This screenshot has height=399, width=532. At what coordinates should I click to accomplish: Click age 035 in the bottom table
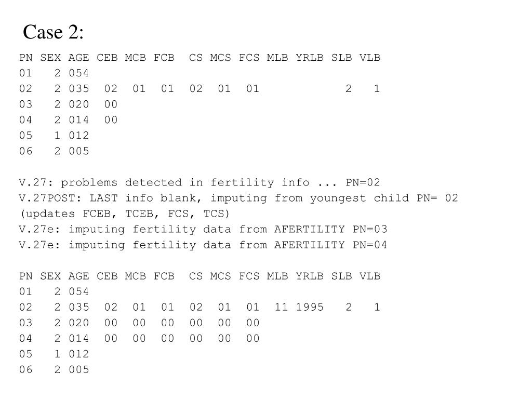(79, 308)
